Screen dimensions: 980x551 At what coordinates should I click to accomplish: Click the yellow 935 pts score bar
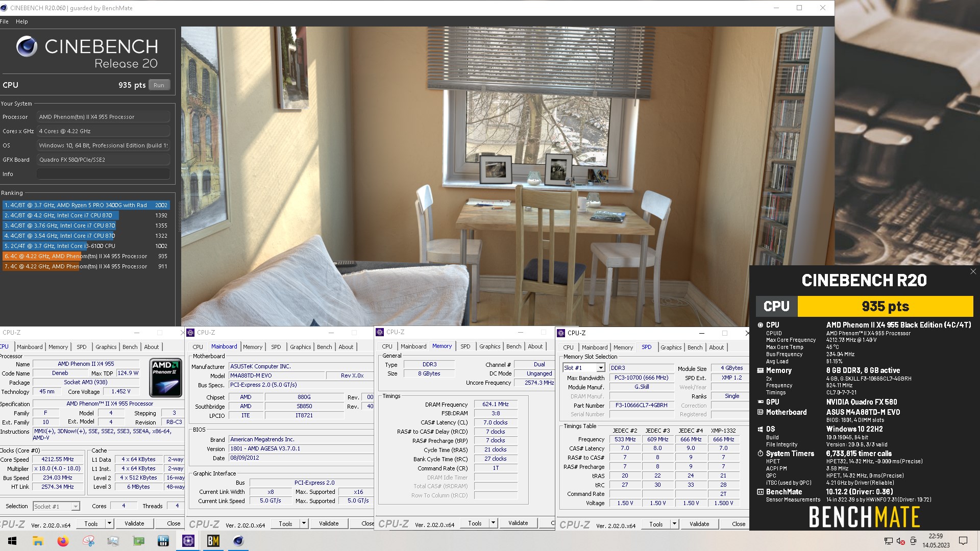885,307
